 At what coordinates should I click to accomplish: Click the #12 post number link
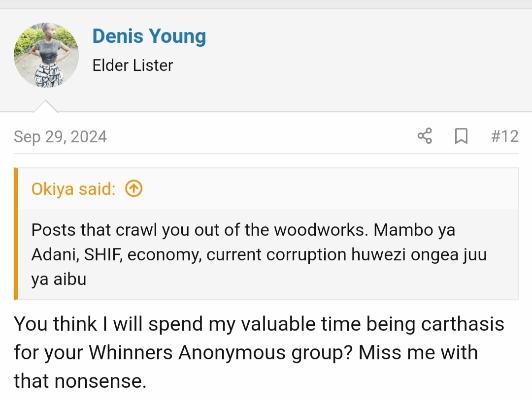pos(504,136)
